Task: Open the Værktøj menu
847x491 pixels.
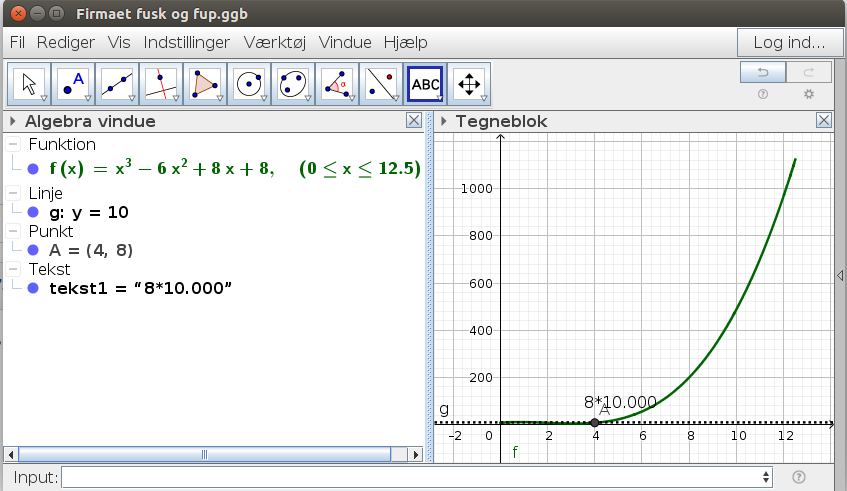Action: point(275,42)
